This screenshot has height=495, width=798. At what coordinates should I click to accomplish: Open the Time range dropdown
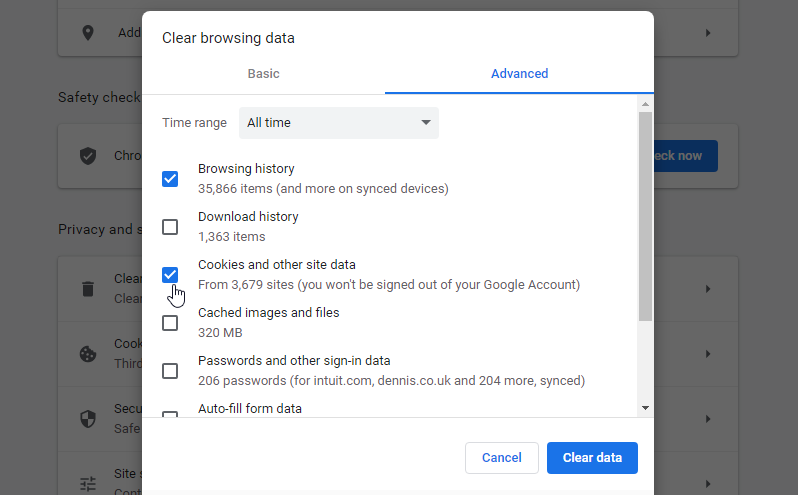click(x=338, y=123)
